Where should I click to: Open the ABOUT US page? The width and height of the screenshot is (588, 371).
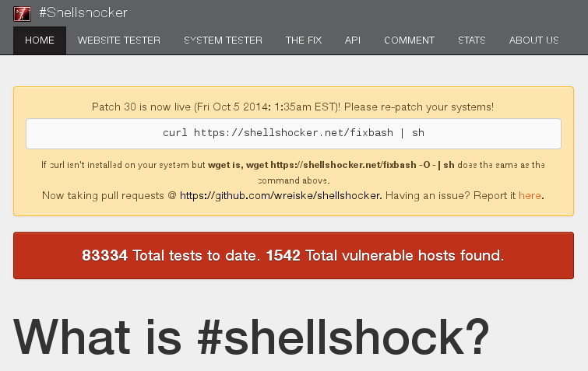(533, 40)
